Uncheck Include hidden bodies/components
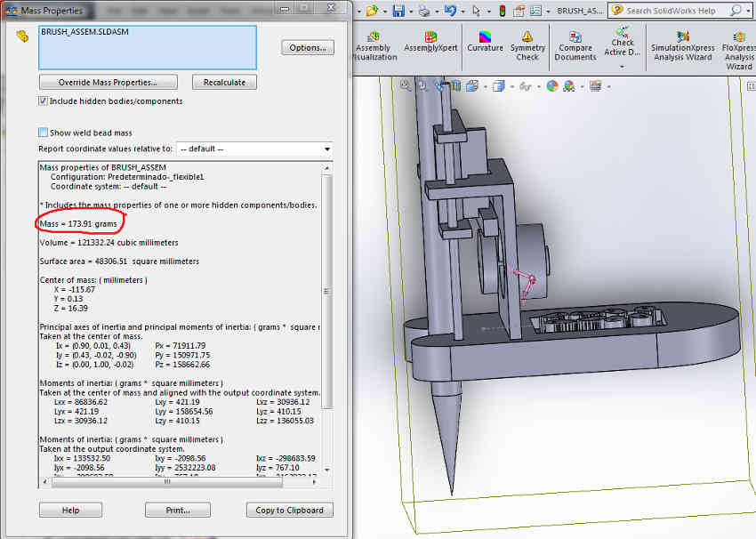756x539 pixels. [x=44, y=101]
